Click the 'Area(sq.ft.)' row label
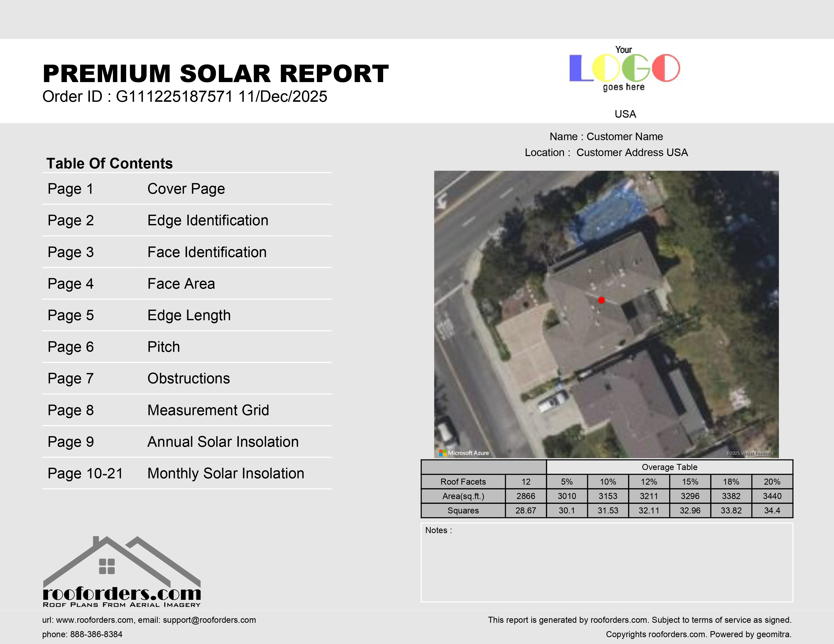The image size is (834, 644). point(463,496)
